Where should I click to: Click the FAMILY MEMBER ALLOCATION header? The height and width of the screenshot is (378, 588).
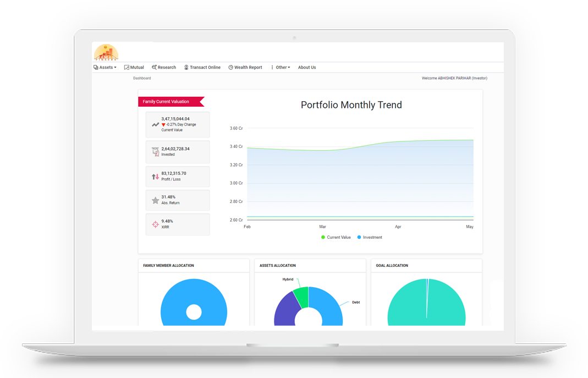point(168,266)
